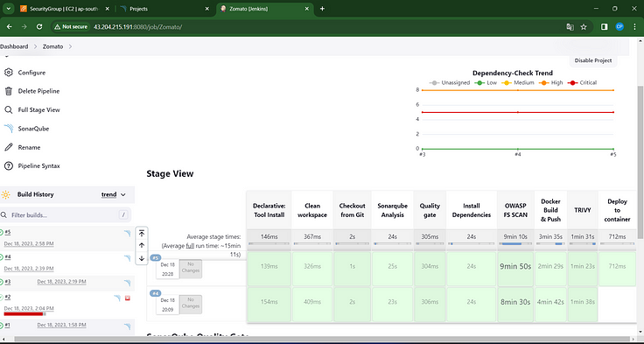Image resolution: width=644 pixels, height=344 pixels.
Task: Click the Pipeline Syntax question-mark icon
Action: click(x=8, y=166)
